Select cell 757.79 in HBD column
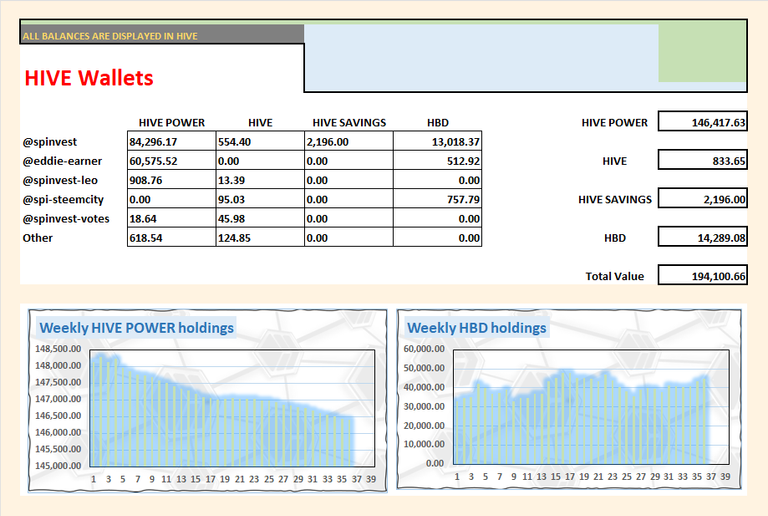768x516 pixels. tap(437, 199)
